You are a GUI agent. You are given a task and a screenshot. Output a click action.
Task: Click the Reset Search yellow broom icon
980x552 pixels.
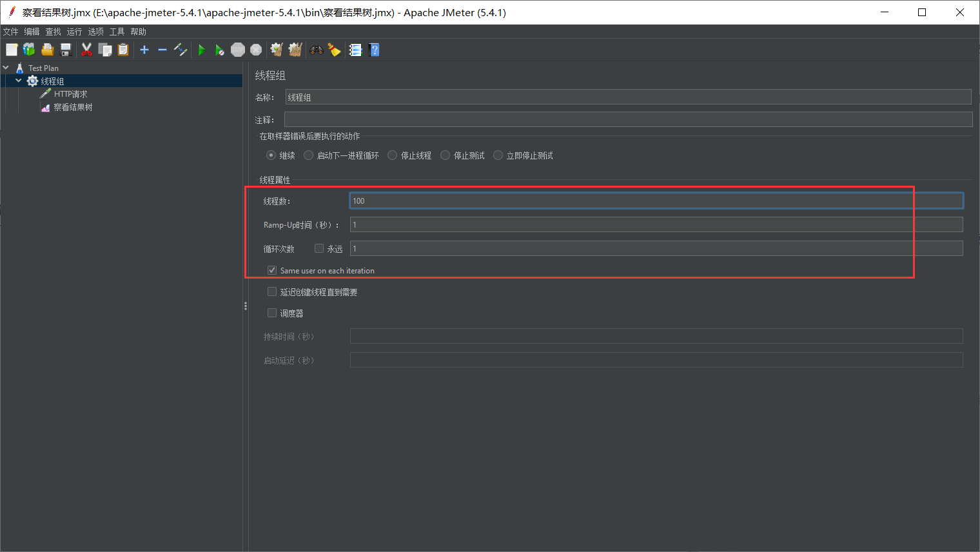click(334, 50)
